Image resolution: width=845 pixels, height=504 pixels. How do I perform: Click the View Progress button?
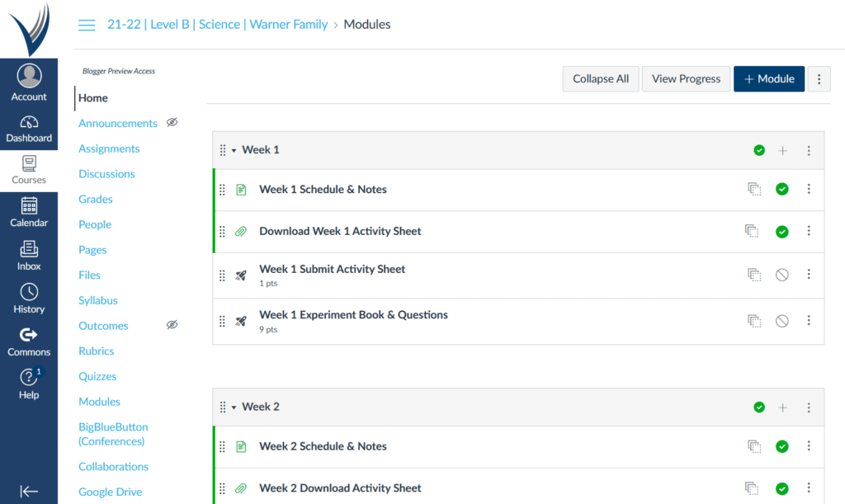(x=686, y=79)
